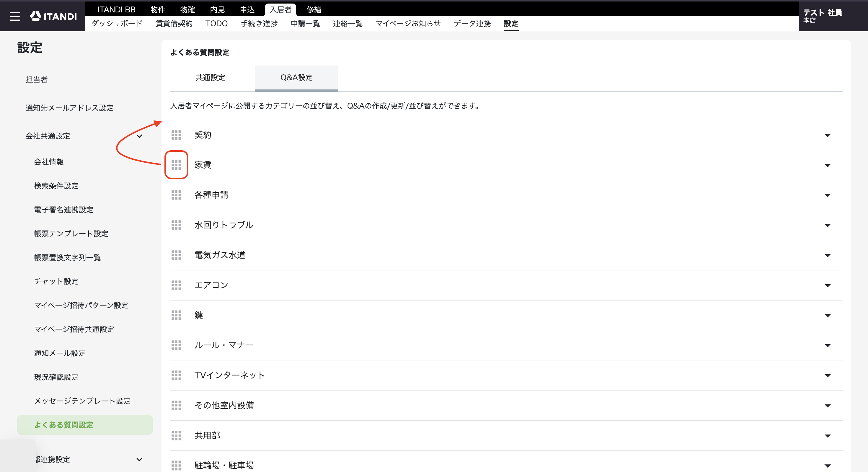This screenshot has width=868, height=472.
Task: Open the 内見 top tab
Action: [217, 9]
